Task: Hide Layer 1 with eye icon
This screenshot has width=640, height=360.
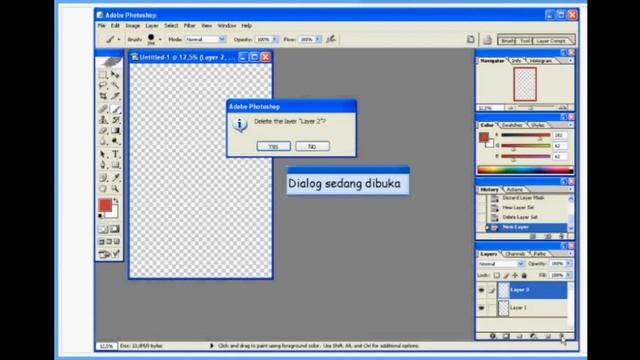Action: point(481,308)
